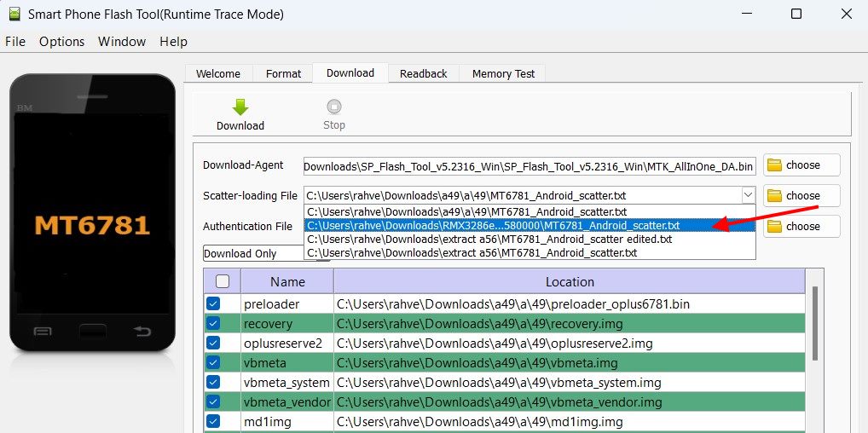Uncheck the recovery partition checkbox
Screen dimensions: 868x433
213,323
